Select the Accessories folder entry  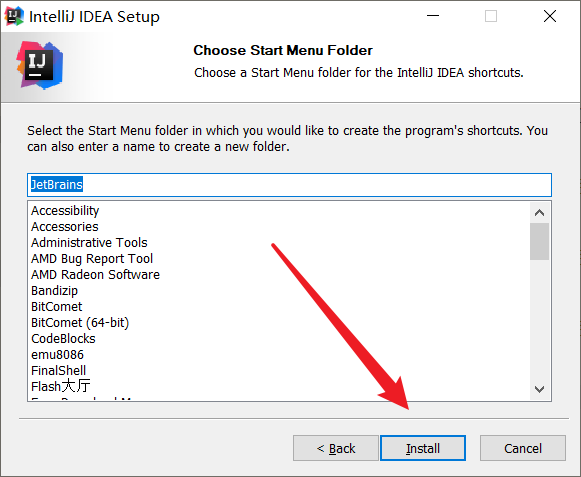[64, 226]
